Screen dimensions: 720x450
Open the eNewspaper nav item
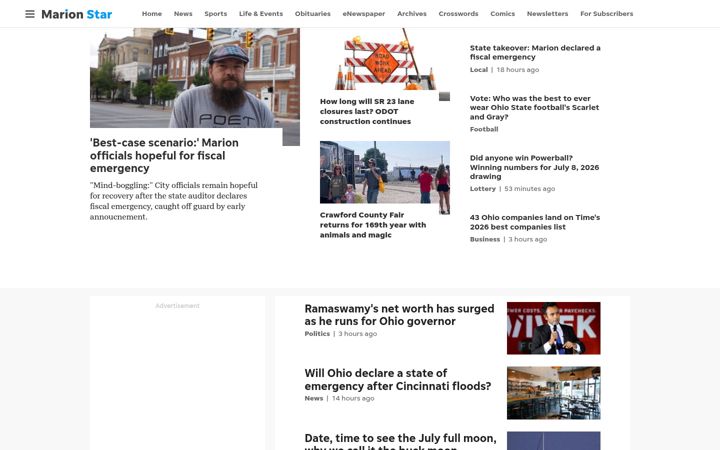click(364, 14)
